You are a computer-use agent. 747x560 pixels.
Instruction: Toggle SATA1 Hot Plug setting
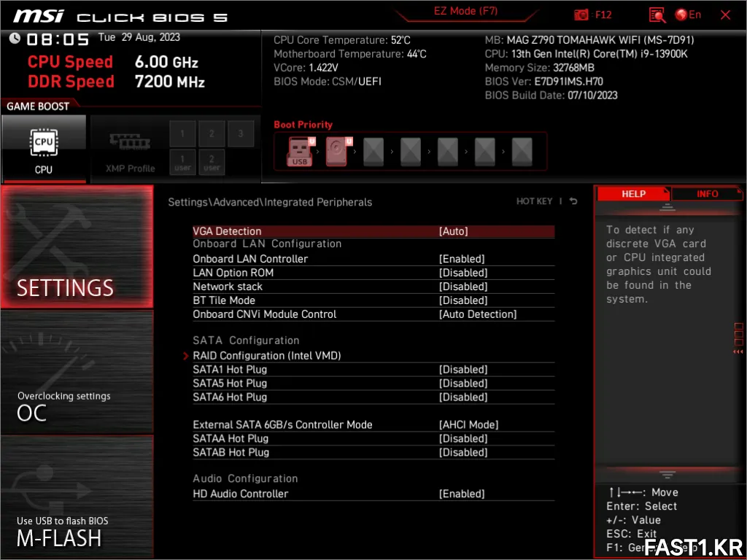click(x=373, y=370)
